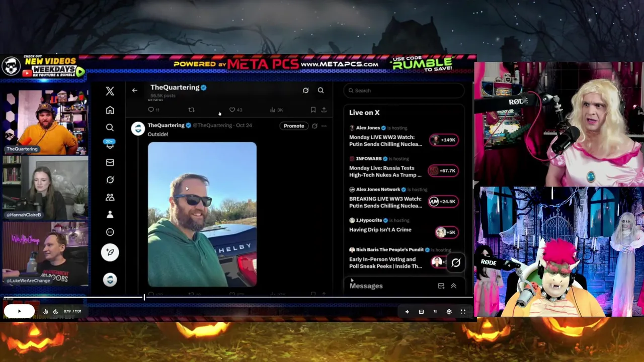This screenshot has width=644, height=362.
Task: Compose new message icon in Messages bar
Action: tap(441, 286)
